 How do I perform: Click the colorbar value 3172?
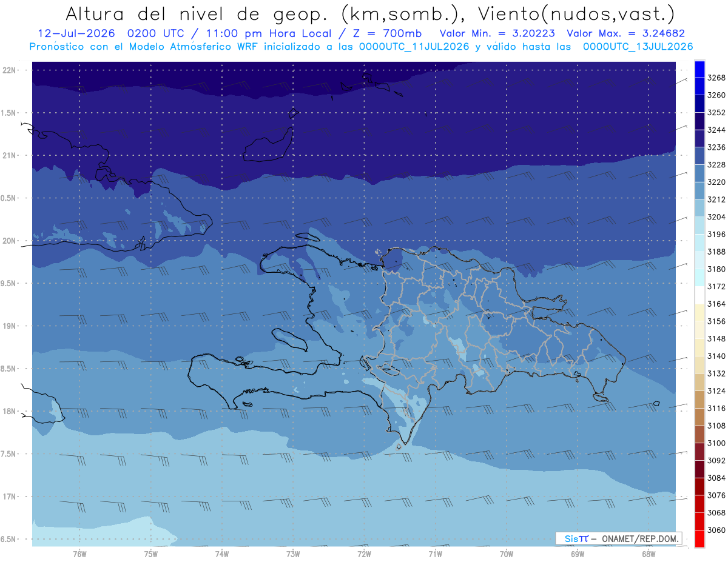click(716, 286)
